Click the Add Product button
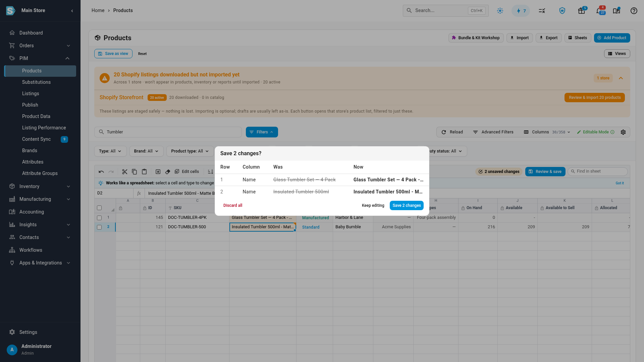Image resolution: width=644 pixels, height=362 pixels. click(612, 38)
